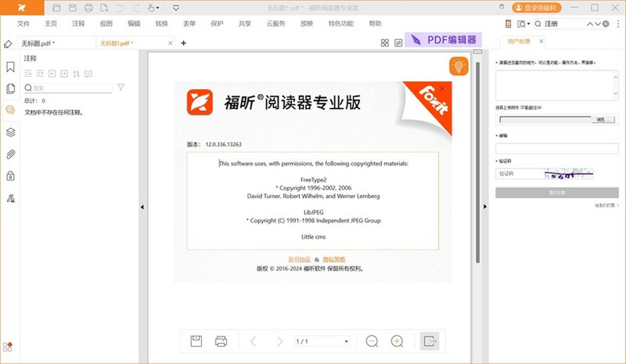626x364 pixels.
Task: Click the floating toolbar Print icon
Action: pyautogui.click(x=221, y=341)
